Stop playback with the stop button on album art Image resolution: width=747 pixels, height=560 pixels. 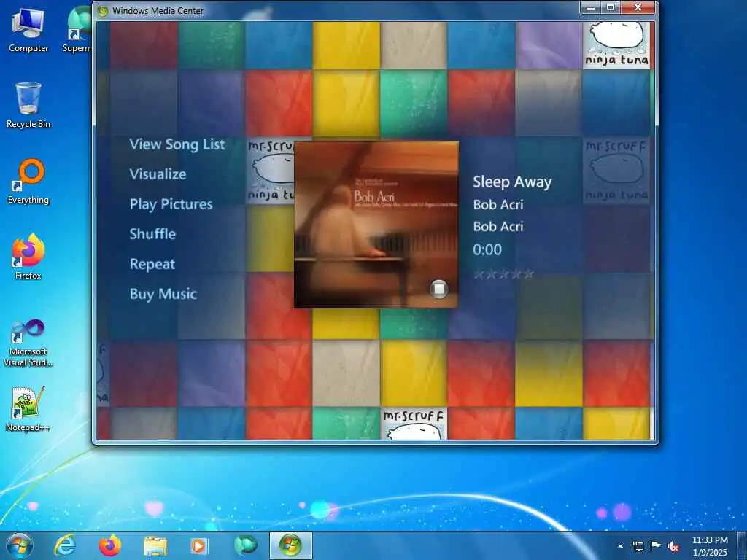pyautogui.click(x=438, y=289)
